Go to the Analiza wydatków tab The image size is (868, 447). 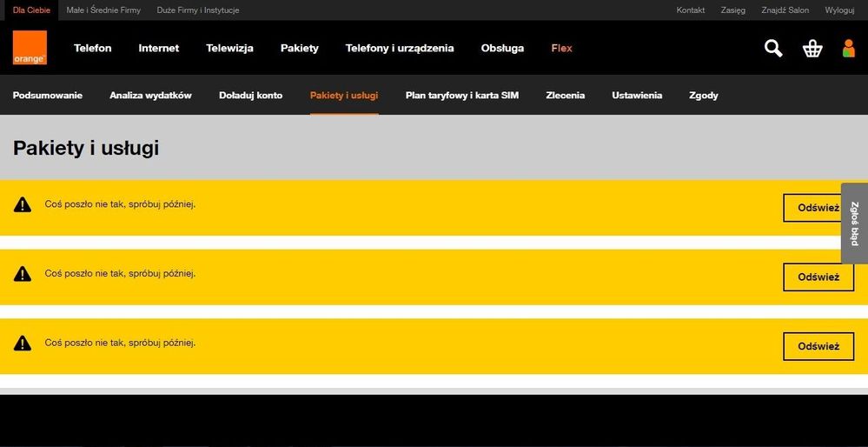coord(150,96)
